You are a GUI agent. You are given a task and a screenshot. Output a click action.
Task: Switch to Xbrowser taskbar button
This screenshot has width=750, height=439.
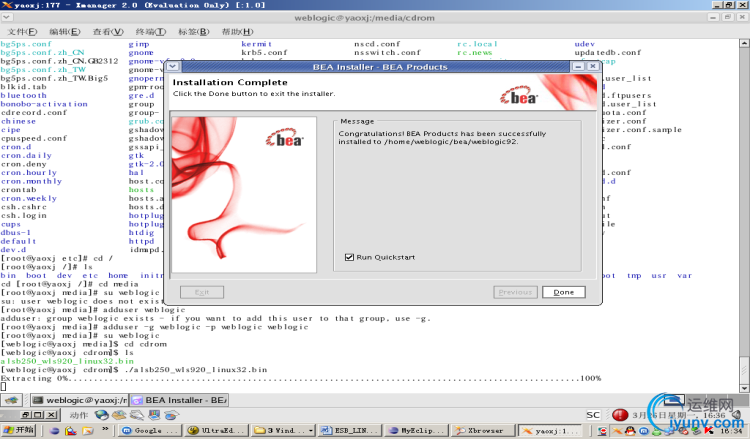[x=483, y=430]
